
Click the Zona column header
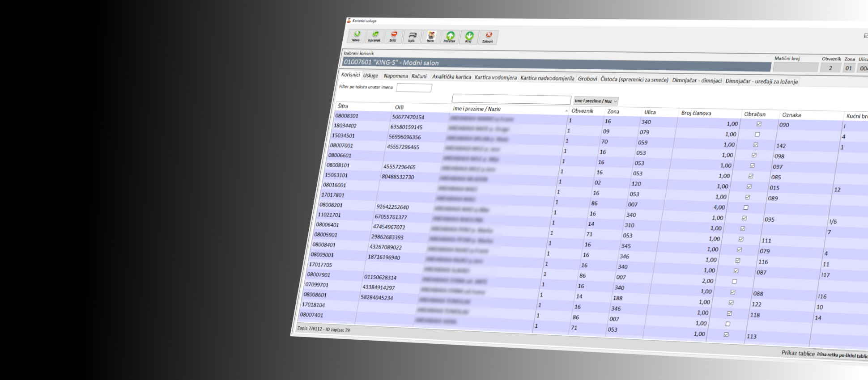coord(613,111)
